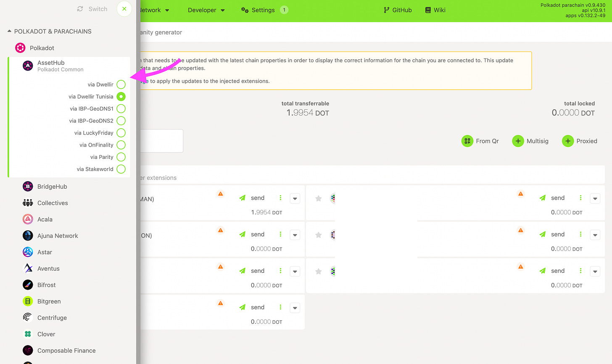Click send icon for 1.9954 DOT account
The height and width of the screenshot is (364, 612).
(x=243, y=198)
